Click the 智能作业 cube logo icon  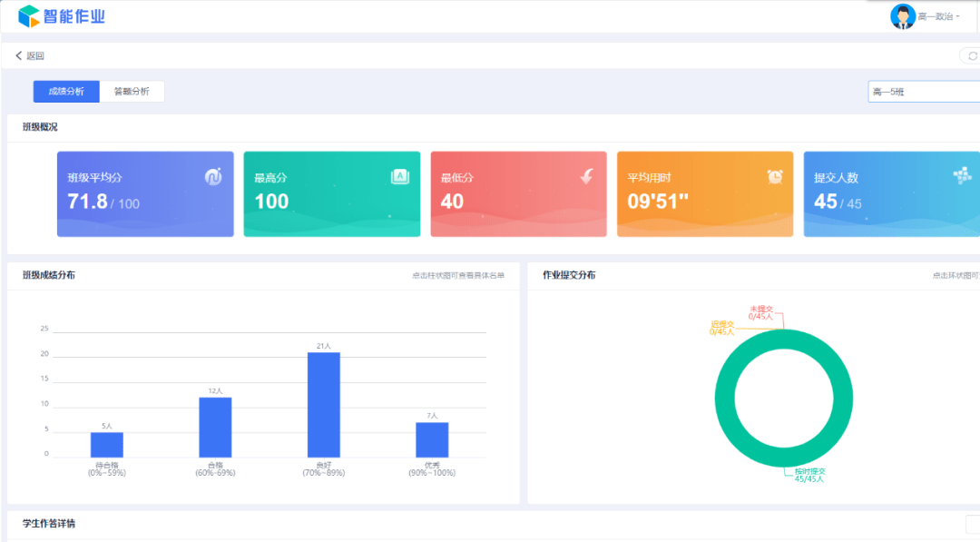click(x=29, y=16)
